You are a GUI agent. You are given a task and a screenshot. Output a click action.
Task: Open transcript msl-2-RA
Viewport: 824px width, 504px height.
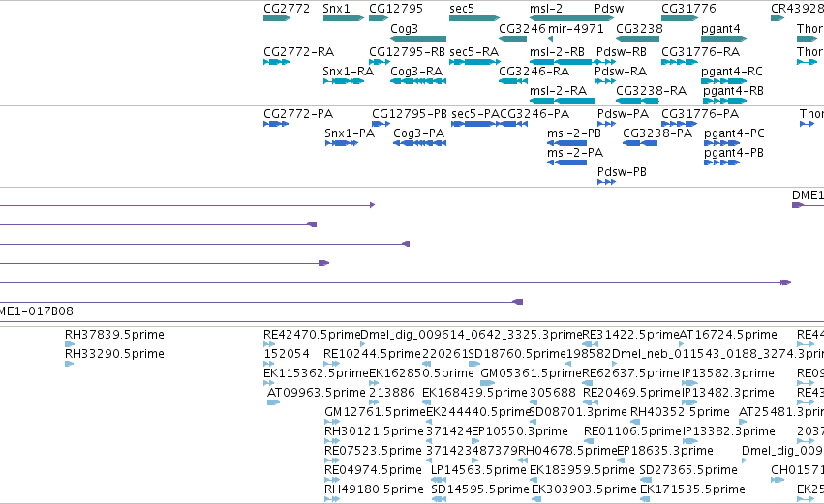point(562,101)
